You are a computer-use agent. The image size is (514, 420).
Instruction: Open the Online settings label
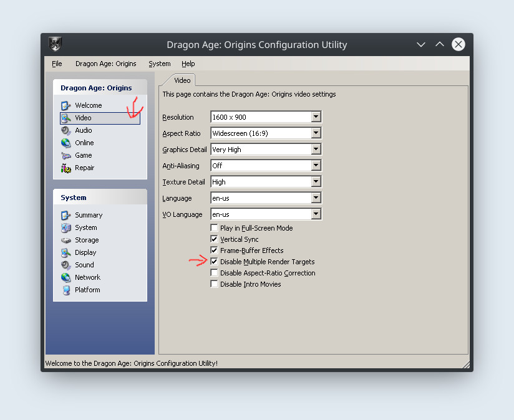84,143
